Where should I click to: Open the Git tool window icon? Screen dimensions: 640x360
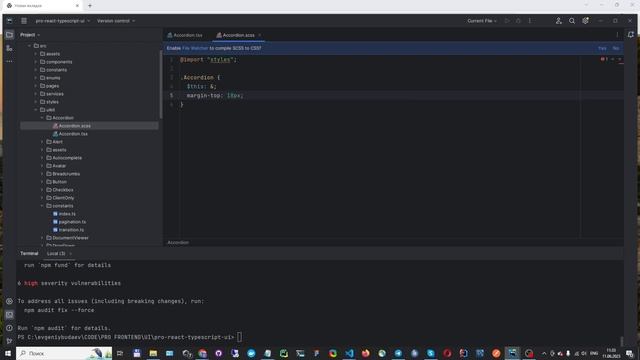coord(9,341)
